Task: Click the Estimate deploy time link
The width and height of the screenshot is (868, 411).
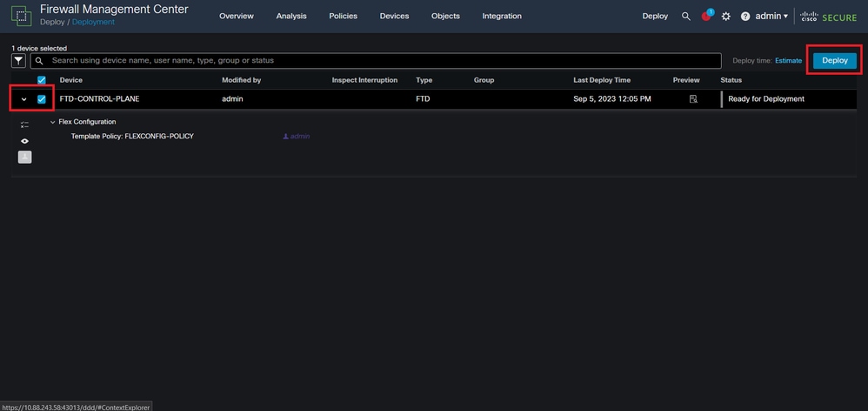Action: (788, 61)
